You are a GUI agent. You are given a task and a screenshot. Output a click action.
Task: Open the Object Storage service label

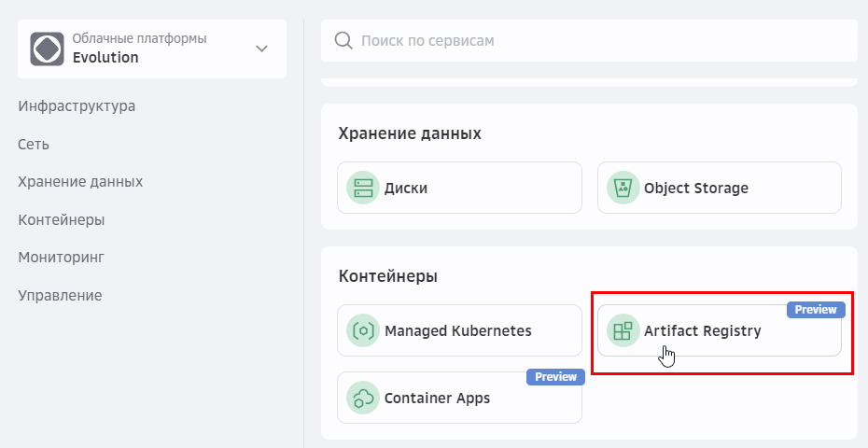(696, 188)
